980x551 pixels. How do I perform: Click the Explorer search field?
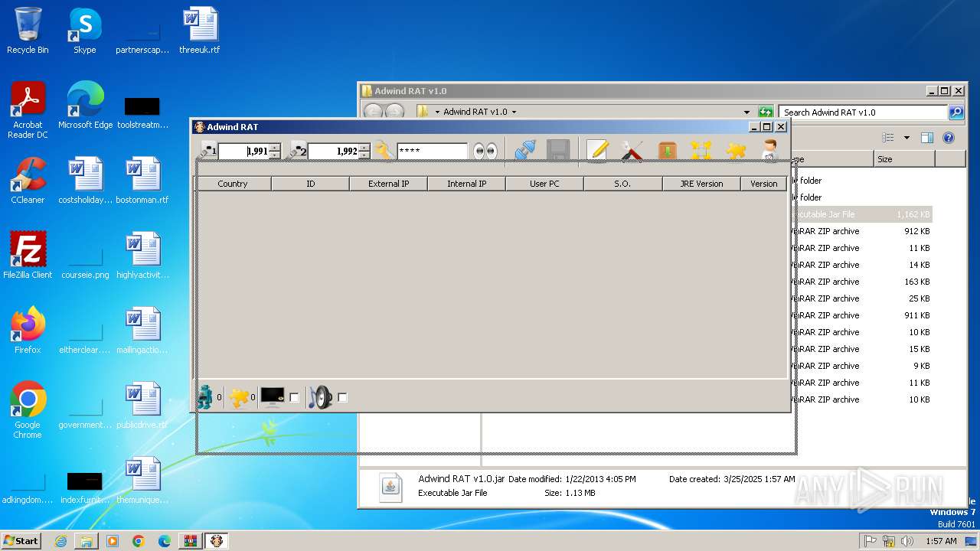(863, 112)
